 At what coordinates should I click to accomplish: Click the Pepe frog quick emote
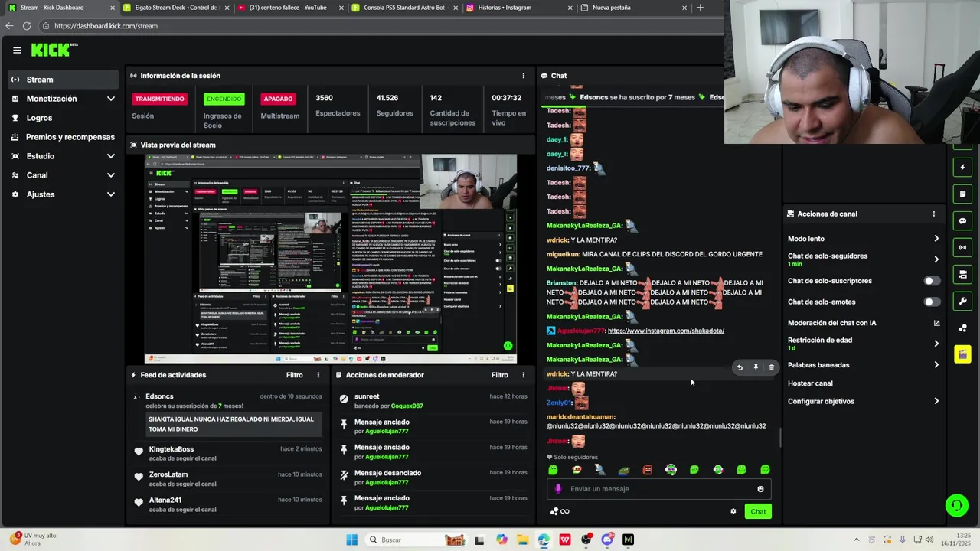[x=624, y=470]
